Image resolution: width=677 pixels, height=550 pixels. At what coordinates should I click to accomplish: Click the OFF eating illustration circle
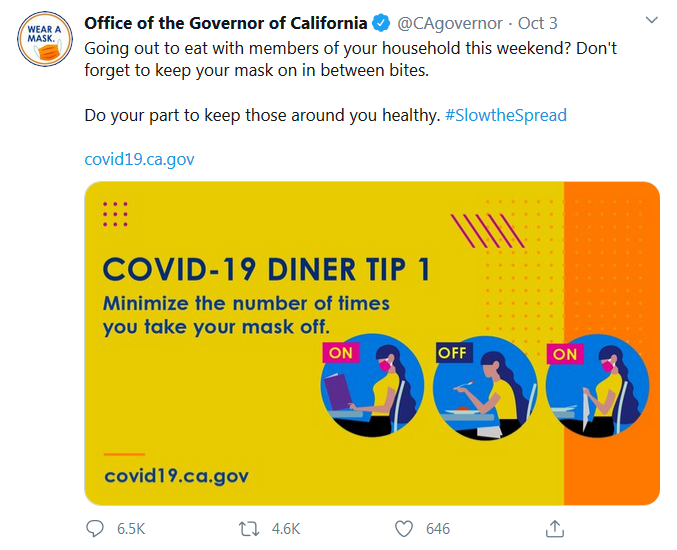click(x=485, y=387)
